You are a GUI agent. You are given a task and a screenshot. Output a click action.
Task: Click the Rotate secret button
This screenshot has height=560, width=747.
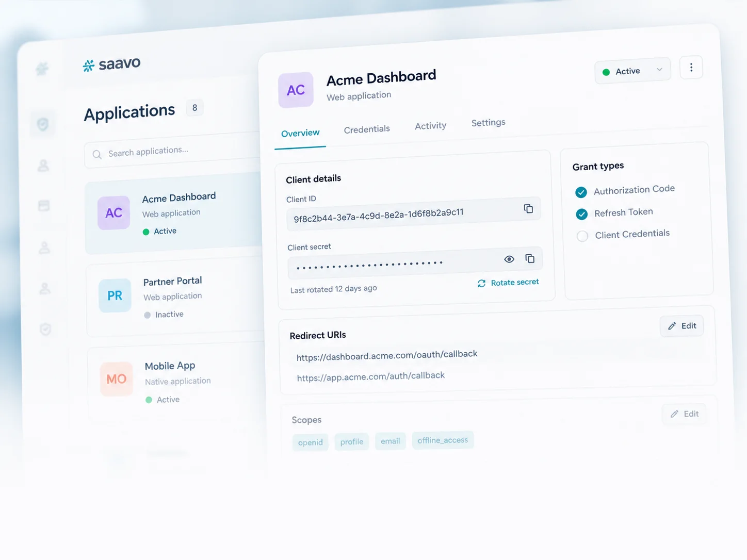tap(508, 283)
